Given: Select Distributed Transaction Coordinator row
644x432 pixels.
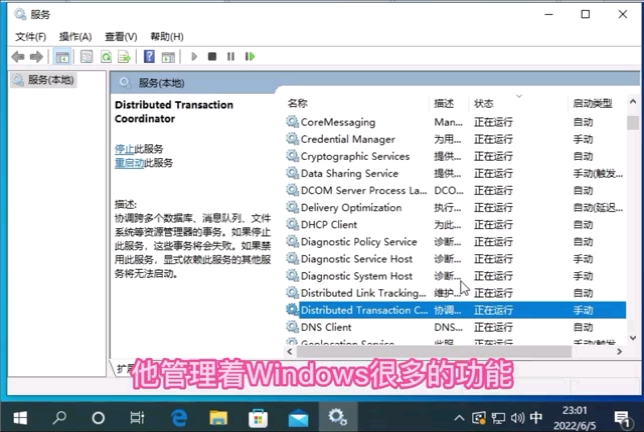Looking at the screenshot, I should tap(456, 310).
